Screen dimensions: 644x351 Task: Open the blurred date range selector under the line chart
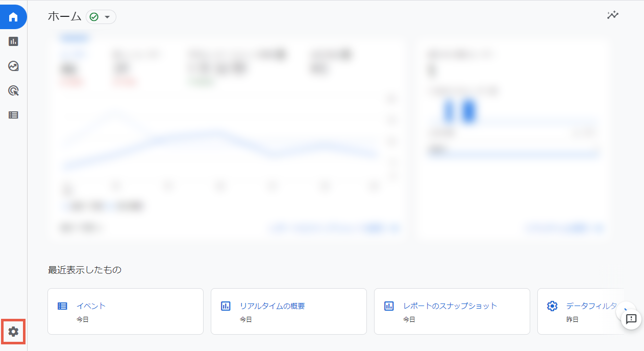[x=82, y=228]
